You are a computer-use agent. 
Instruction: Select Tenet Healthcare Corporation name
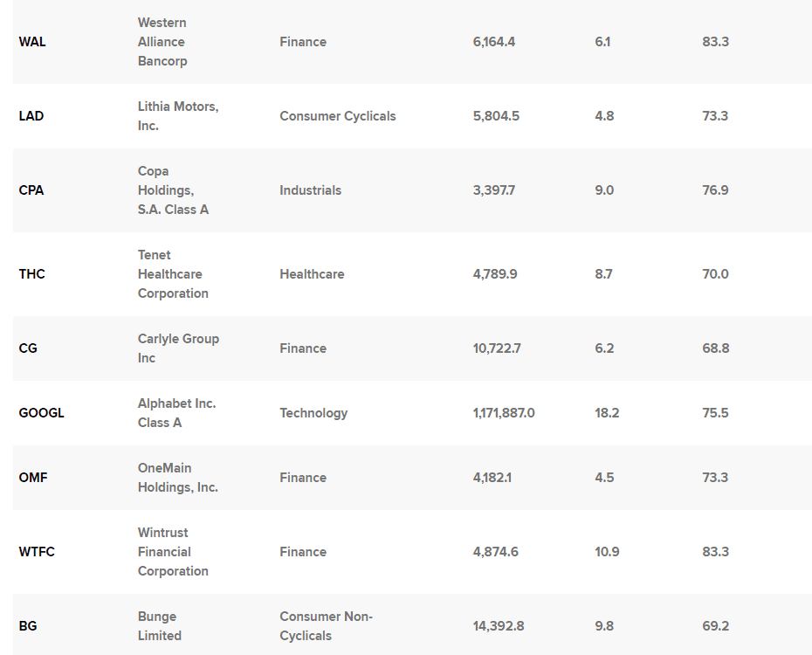[173, 274]
